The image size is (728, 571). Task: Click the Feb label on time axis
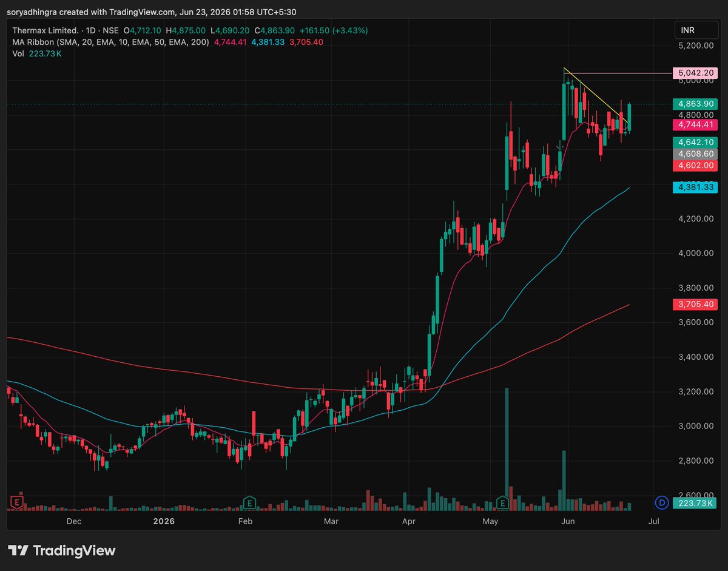point(245,521)
